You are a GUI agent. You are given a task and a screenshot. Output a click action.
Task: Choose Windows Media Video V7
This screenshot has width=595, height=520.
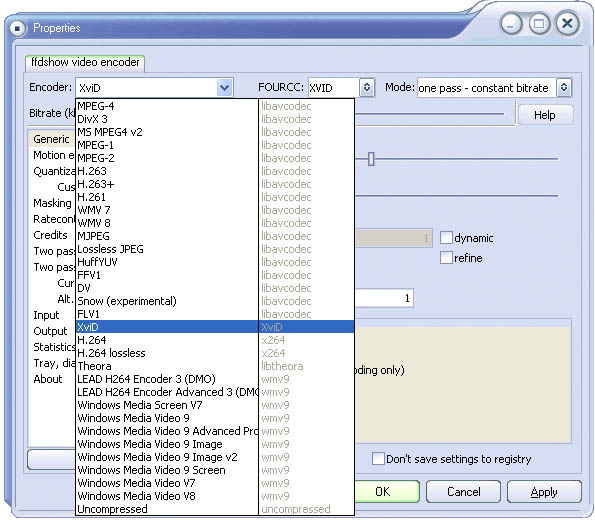tap(215, 483)
